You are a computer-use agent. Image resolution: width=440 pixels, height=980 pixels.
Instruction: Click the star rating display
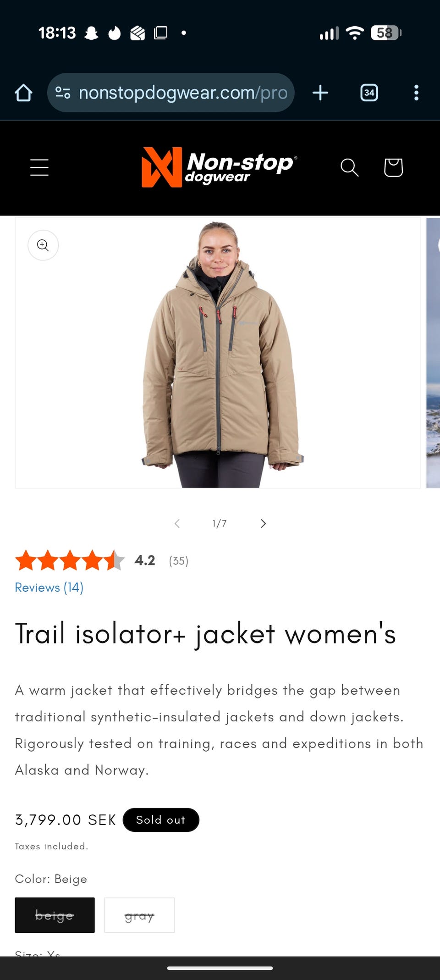click(70, 560)
